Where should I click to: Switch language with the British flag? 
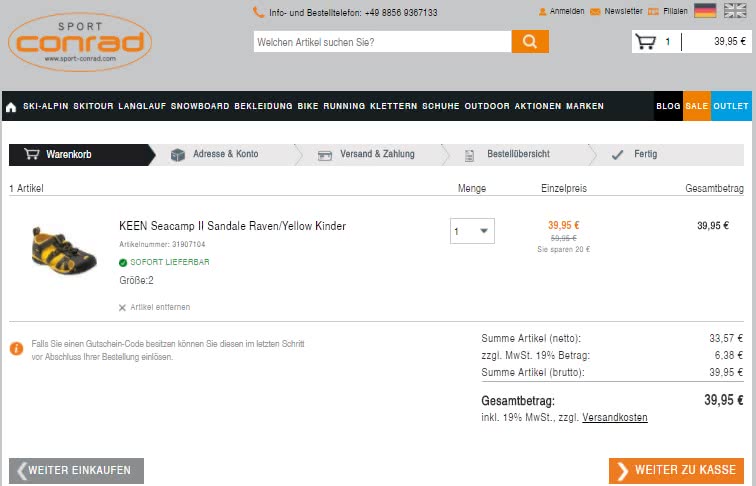click(735, 11)
